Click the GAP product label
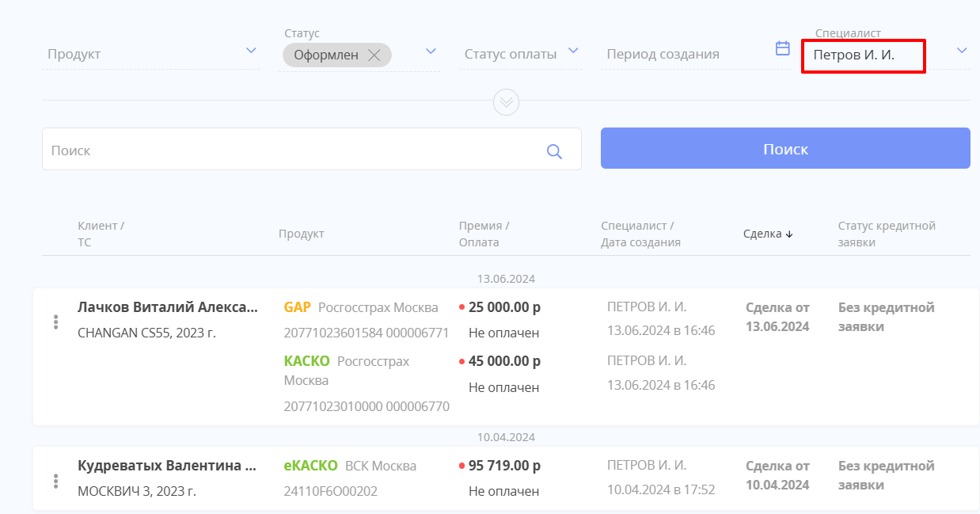The width and height of the screenshot is (980, 514). coord(297,307)
